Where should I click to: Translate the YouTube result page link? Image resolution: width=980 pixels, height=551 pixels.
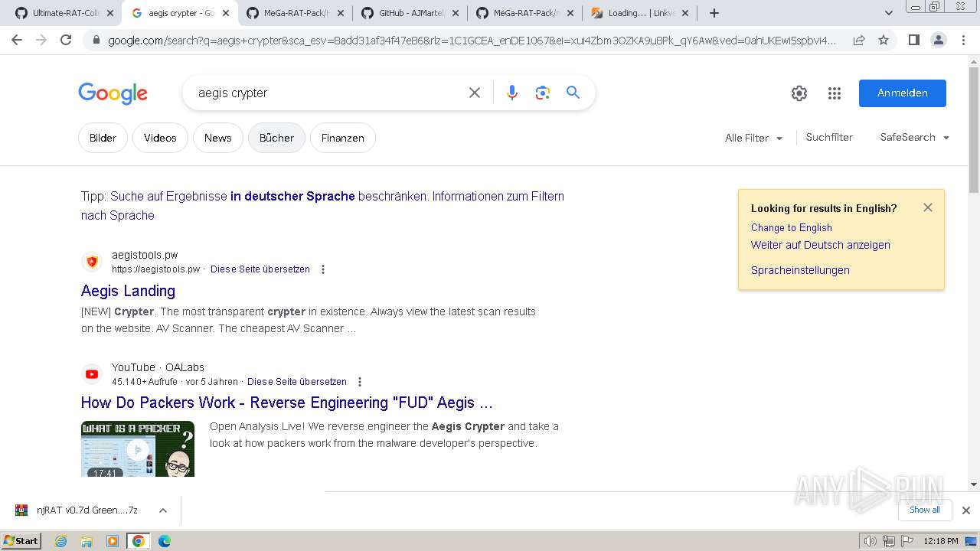click(297, 382)
